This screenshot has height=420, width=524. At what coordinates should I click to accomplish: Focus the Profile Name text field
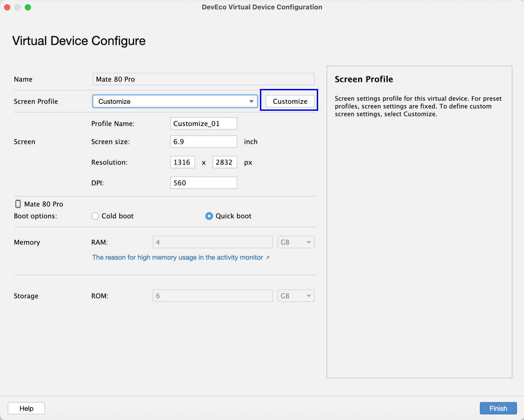coord(204,123)
